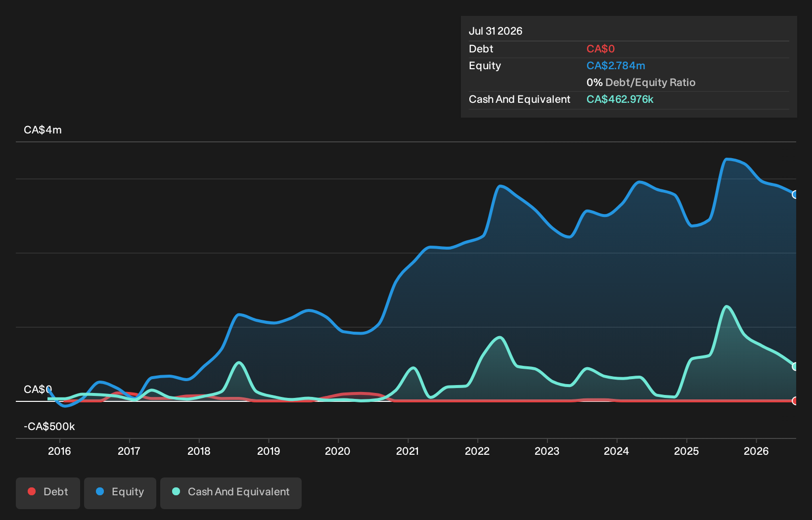
Task: Toggle Cash And Equivalent legend button
Action: click(231, 493)
